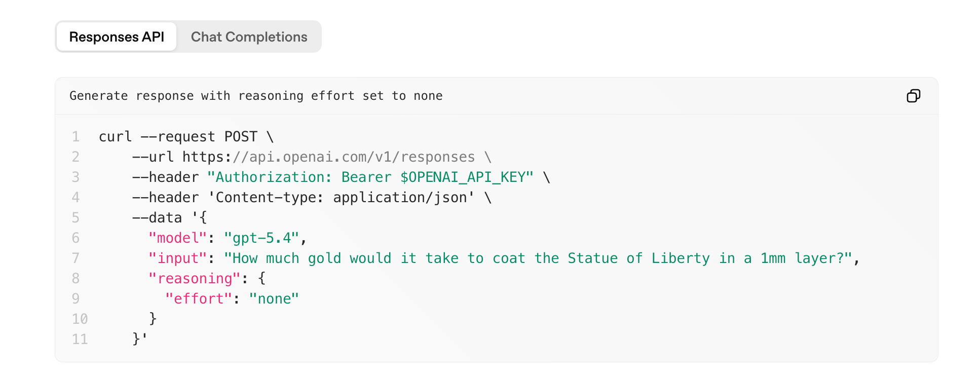The image size is (980, 378).
Task: Click line number 11 in the gutter
Action: pyautogui.click(x=80, y=339)
